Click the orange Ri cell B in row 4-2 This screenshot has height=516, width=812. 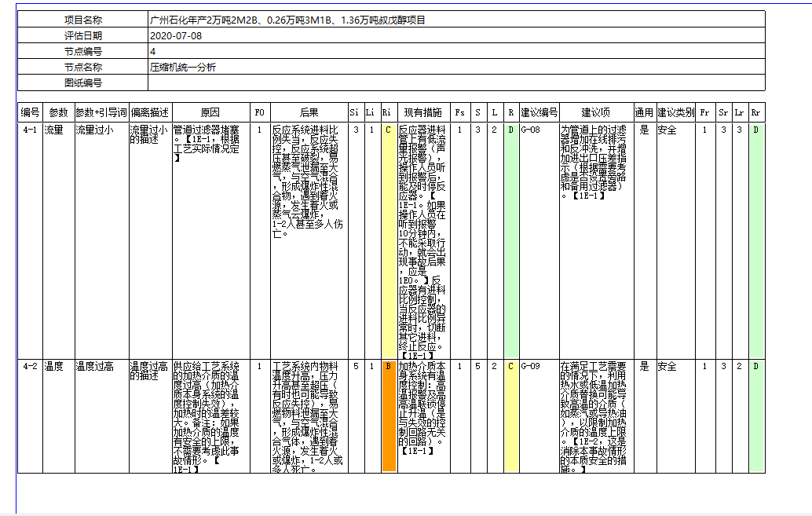click(x=389, y=416)
